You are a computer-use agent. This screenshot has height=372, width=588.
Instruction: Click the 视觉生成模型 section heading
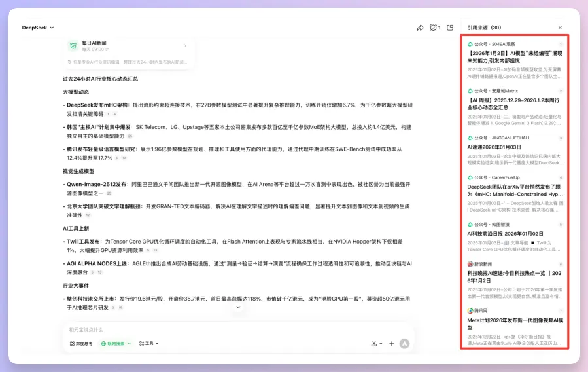coord(78,171)
